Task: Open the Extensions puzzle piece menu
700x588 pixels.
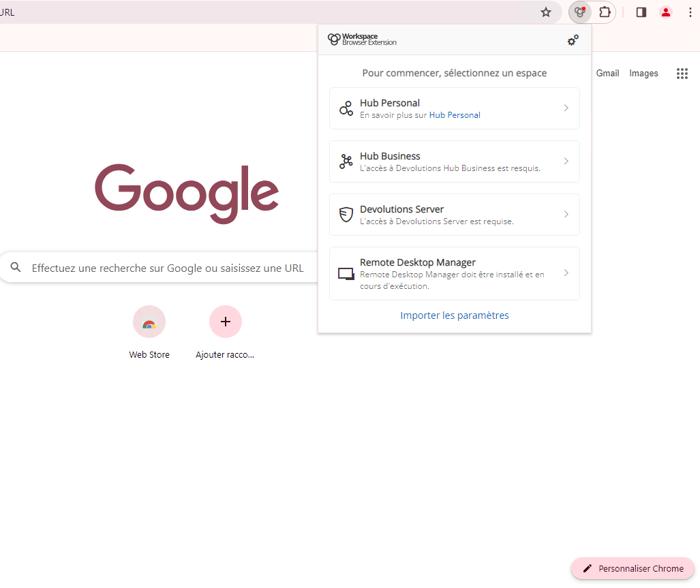Action: [604, 12]
